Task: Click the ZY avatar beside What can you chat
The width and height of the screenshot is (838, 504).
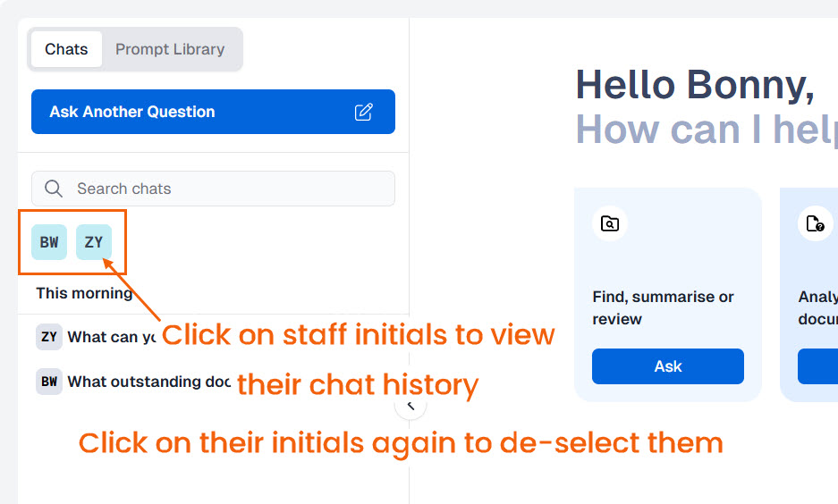Action: coord(49,337)
